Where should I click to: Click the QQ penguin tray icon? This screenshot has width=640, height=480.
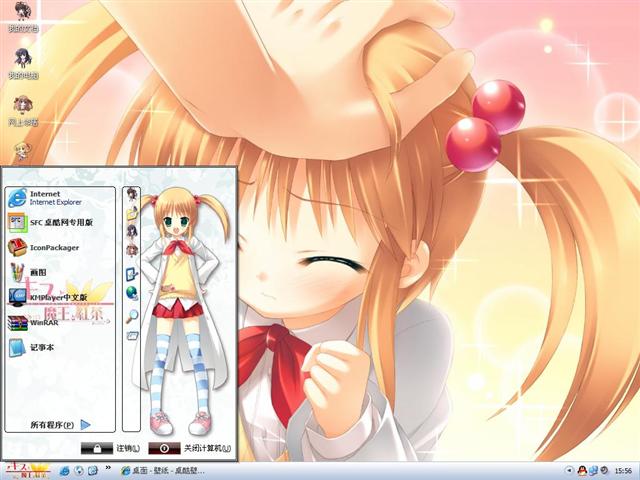[x=581, y=470]
